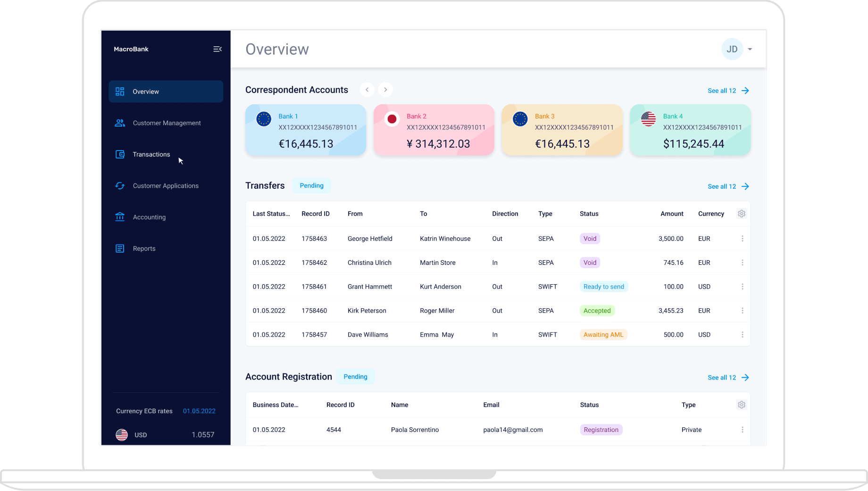Expand options for Paola Sorrentino's registration
The width and height of the screenshot is (868, 491).
point(743,430)
